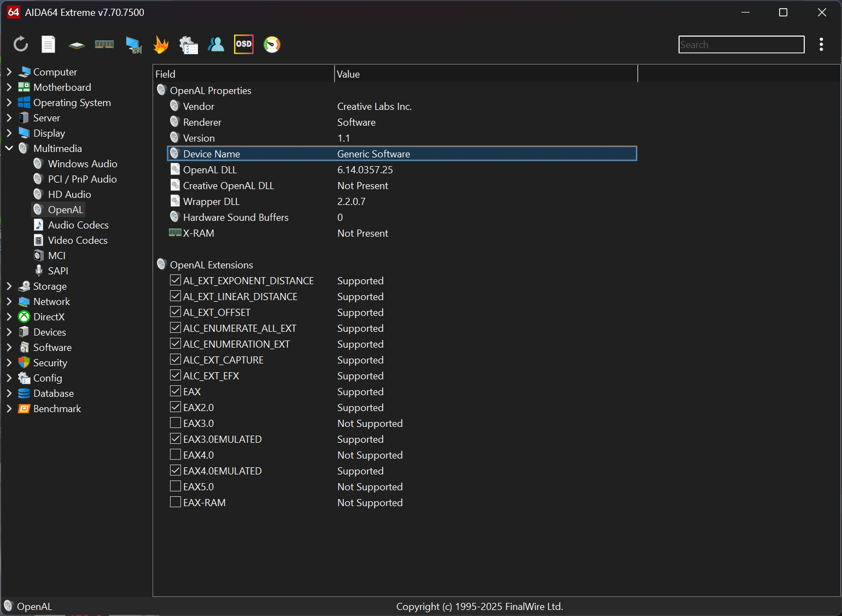
Task: Expand the Computer tree node
Action: coord(9,72)
